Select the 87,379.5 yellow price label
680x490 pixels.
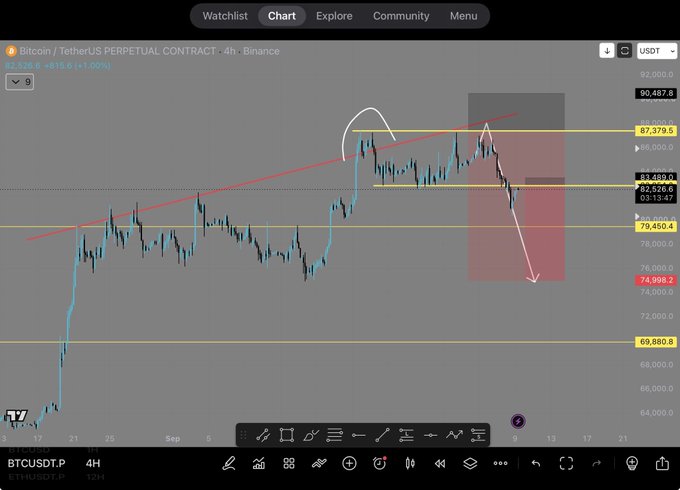point(656,131)
